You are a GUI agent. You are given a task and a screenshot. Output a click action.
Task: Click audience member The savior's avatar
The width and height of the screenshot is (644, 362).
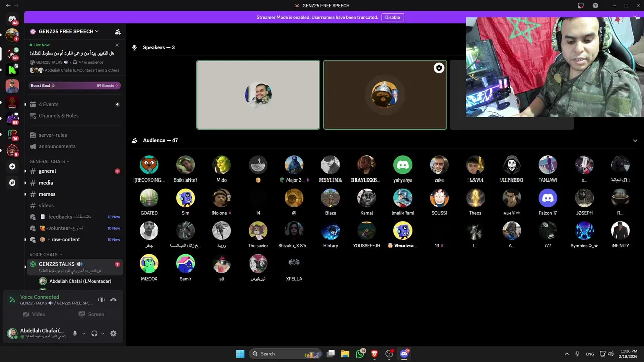258,231
